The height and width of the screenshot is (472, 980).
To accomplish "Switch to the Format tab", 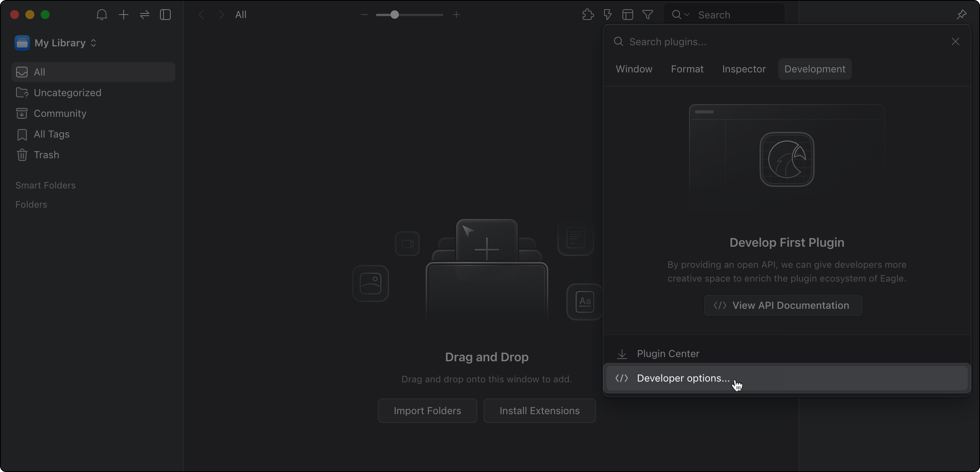I will [687, 69].
